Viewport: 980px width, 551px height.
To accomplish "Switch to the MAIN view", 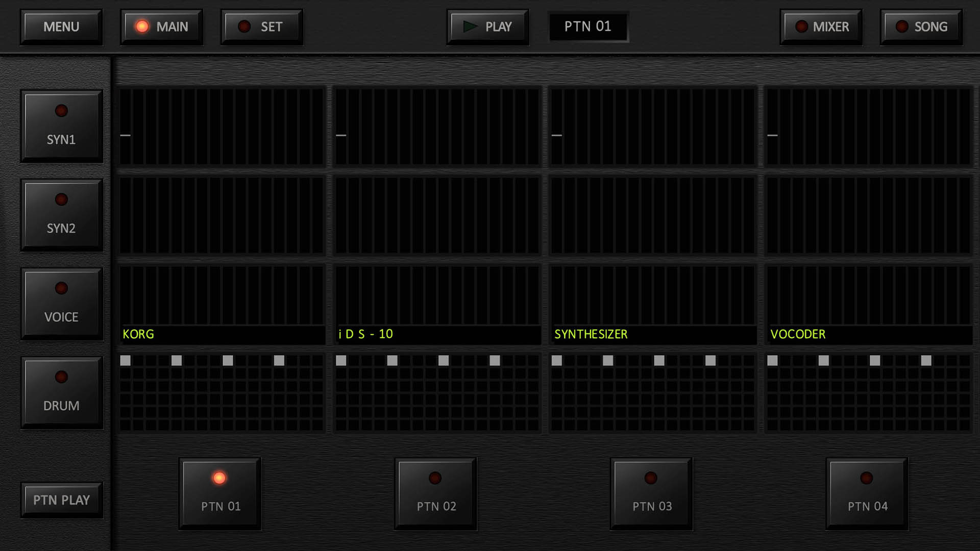I will click(x=161, y=27).
